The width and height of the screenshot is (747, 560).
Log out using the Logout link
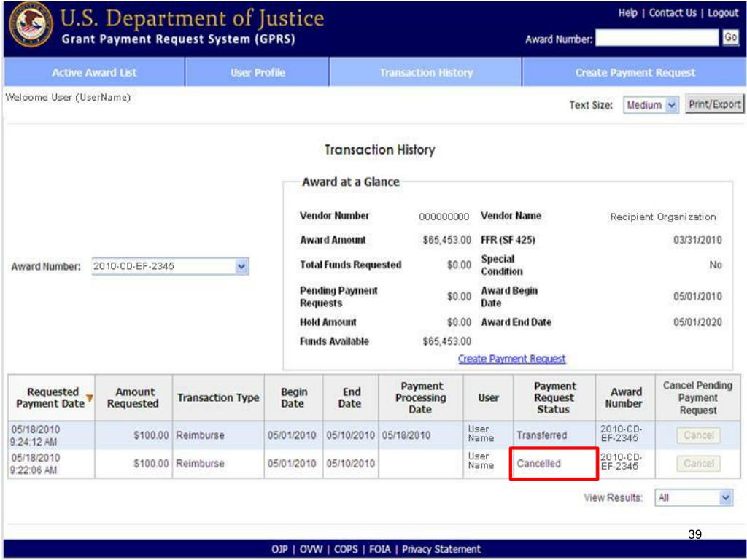722,13
